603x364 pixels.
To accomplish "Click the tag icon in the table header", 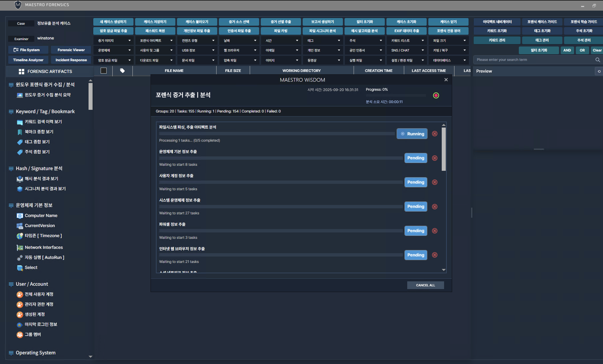I will (122, 71).
